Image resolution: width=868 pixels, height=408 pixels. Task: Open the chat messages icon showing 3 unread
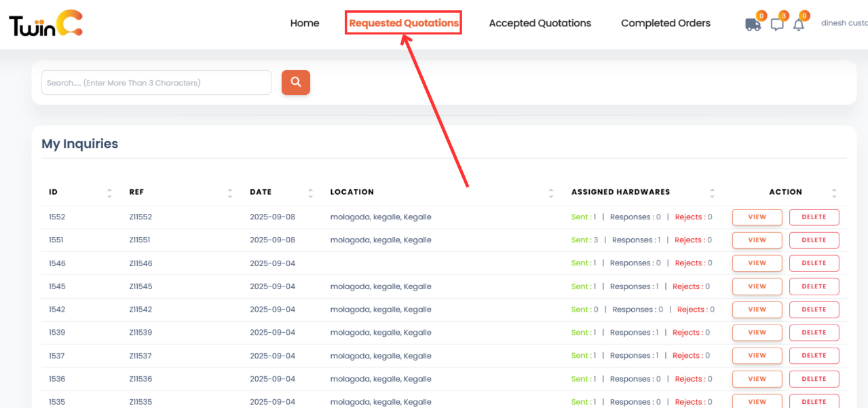point(776,23)
